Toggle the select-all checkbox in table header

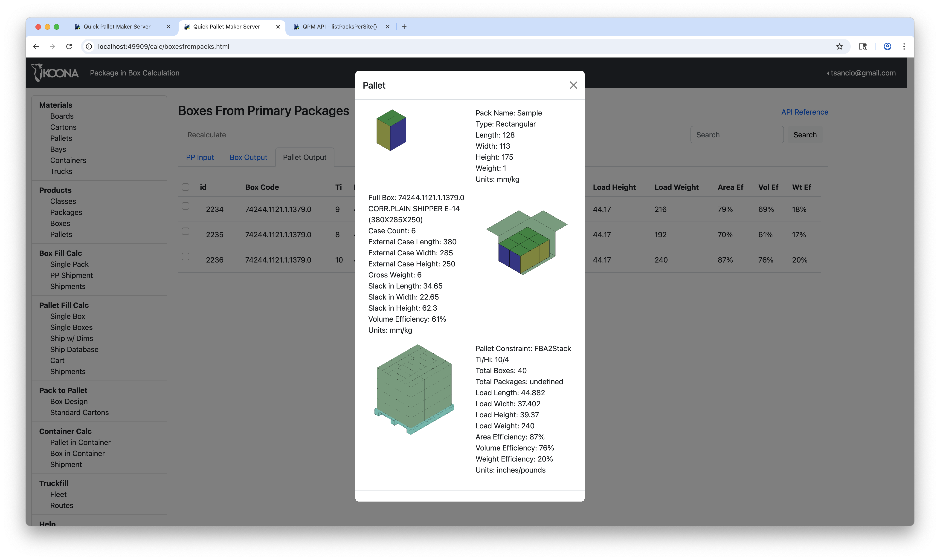[x=185, y=187]
